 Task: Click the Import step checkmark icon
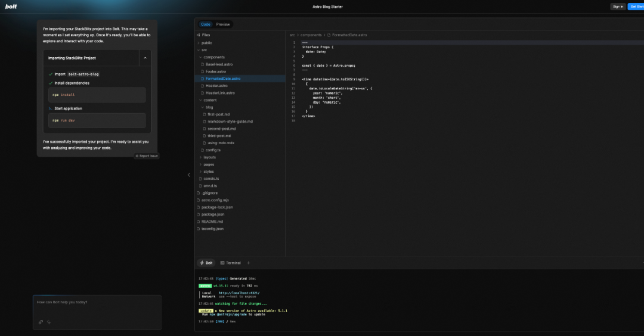coord(51,74)
